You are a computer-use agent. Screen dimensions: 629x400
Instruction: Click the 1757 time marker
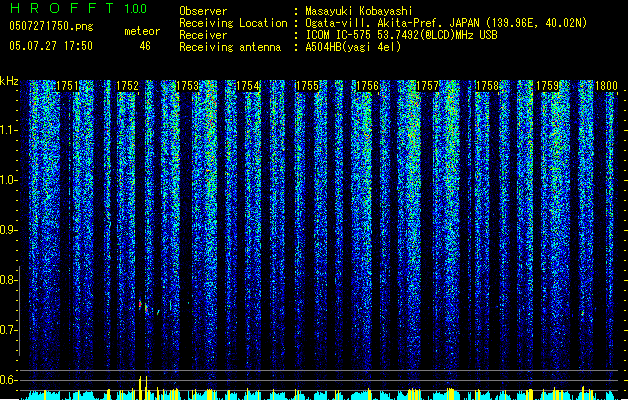(427, 86)
